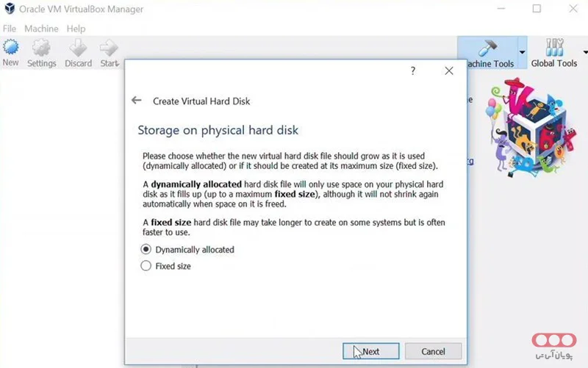Go back using the wizard arrow
Viewport: 588px width, 368px height.
pyautogui.click(x=136, y=101)
